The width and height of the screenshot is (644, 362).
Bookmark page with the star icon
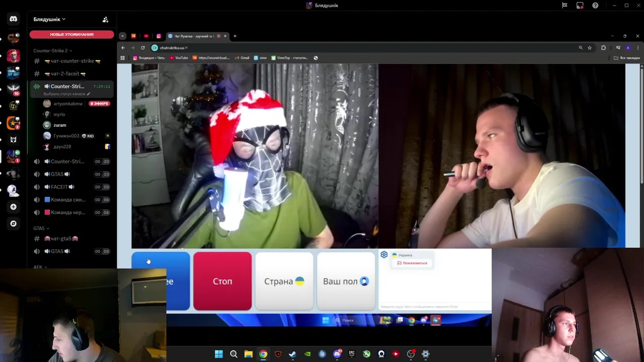coord(590,48)
